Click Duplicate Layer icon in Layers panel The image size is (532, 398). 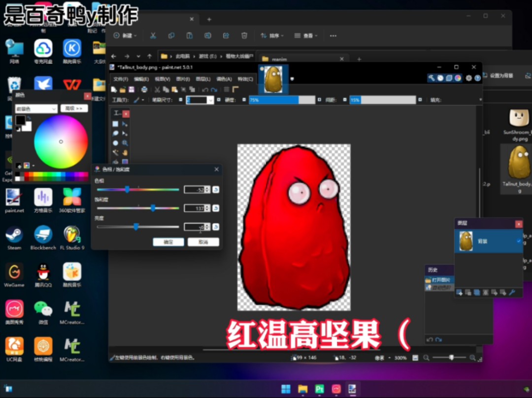tap(477, 293)
